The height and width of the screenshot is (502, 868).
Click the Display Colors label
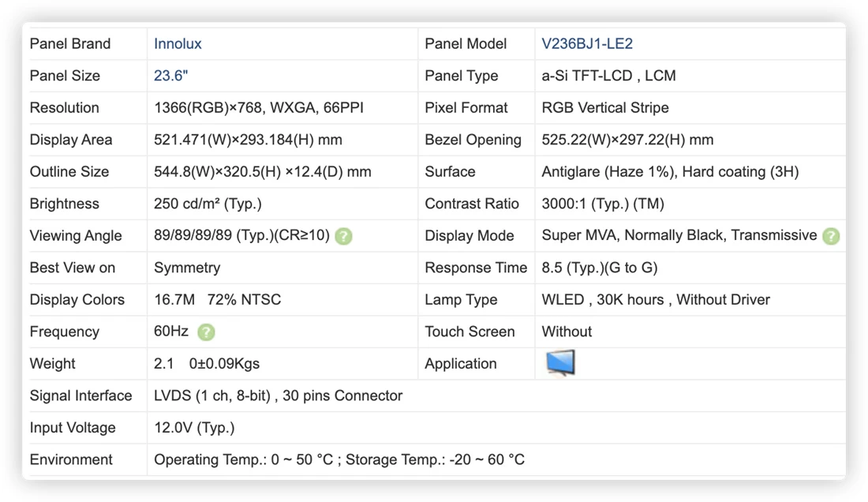tap(77, 299)
